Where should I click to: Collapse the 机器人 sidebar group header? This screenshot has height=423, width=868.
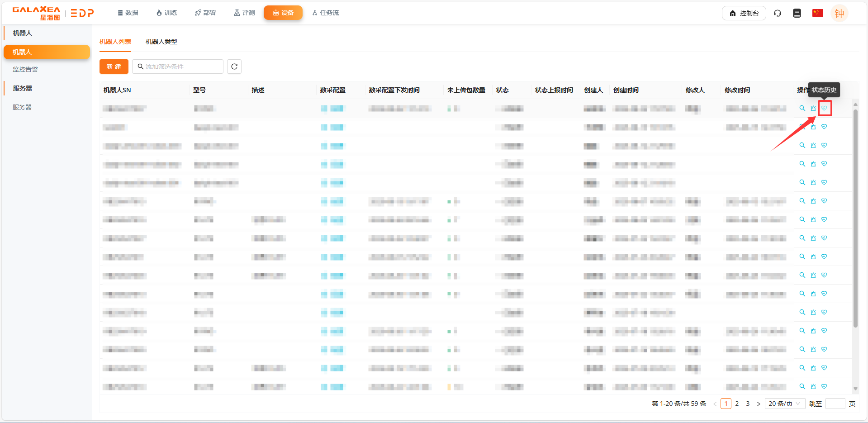(x=23, y=33)
